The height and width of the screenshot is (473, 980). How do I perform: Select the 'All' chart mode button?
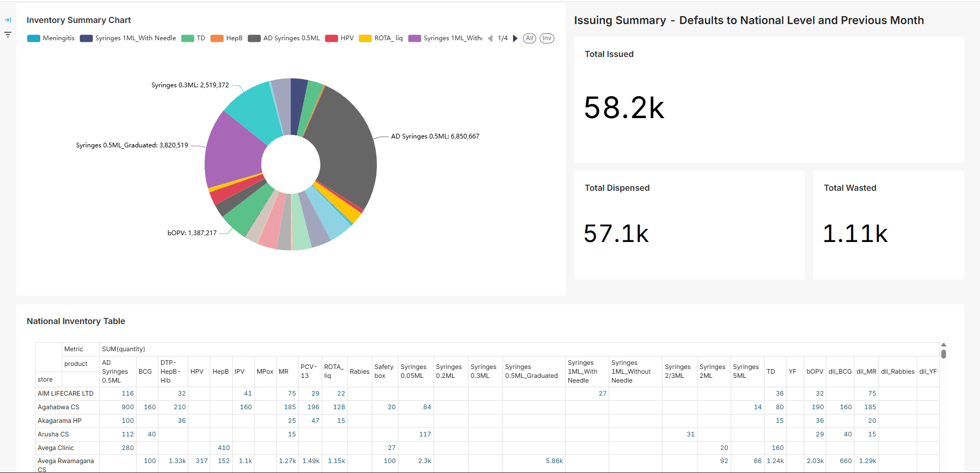click(529, 38)
